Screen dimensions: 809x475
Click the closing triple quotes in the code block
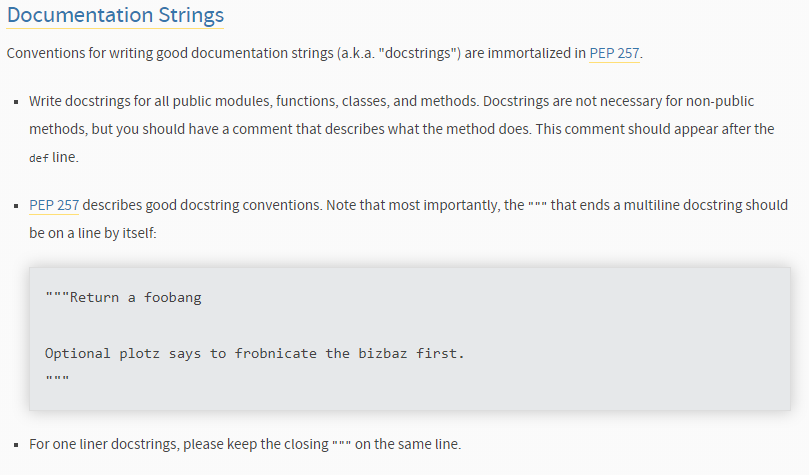coord(56,379)
